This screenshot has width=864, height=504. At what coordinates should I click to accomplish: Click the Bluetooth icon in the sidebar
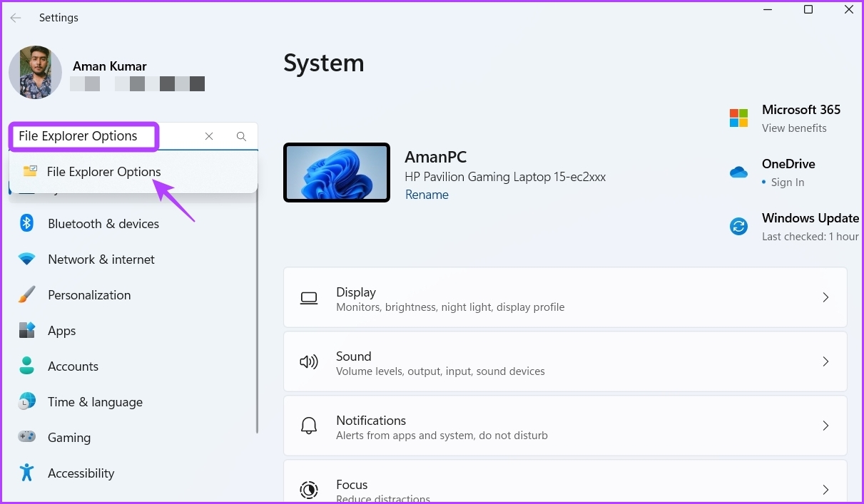[27, 223]
